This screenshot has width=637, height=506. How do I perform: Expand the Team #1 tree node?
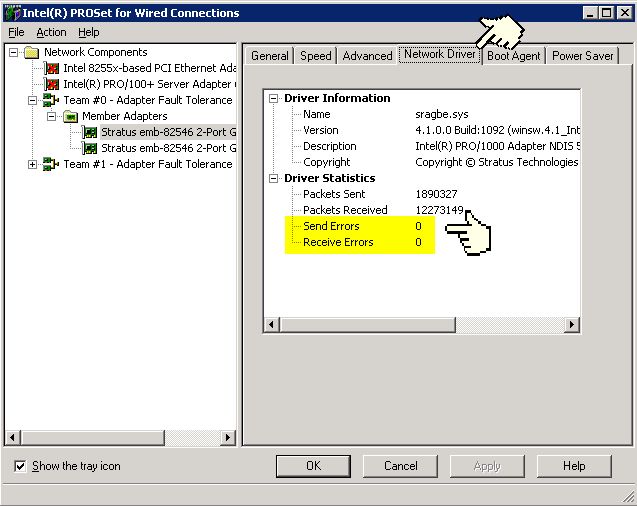[x=32, y=164]
